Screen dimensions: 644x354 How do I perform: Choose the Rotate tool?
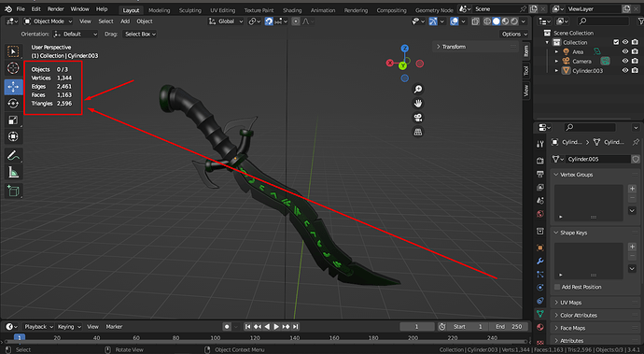(x=13, y=103)
